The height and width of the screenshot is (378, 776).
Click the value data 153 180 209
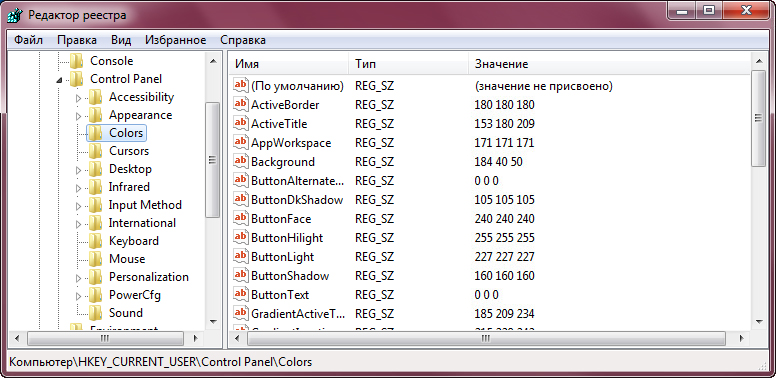coord(504,124)
